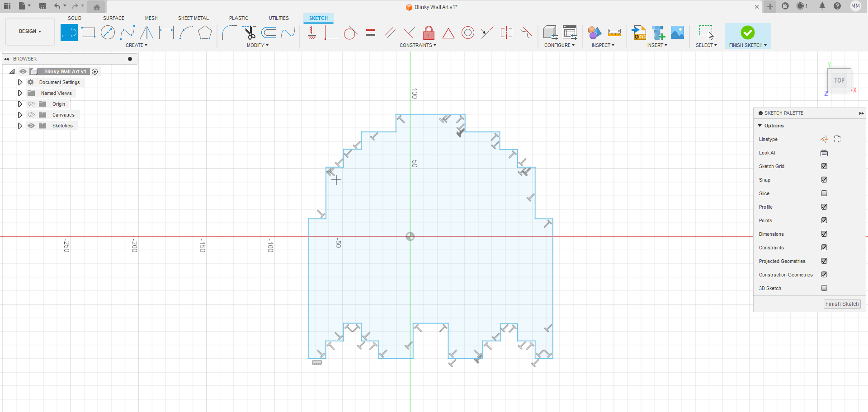Open the CREATE dropdown menu
Screen dimensions: 868x412
coord(137,45)
